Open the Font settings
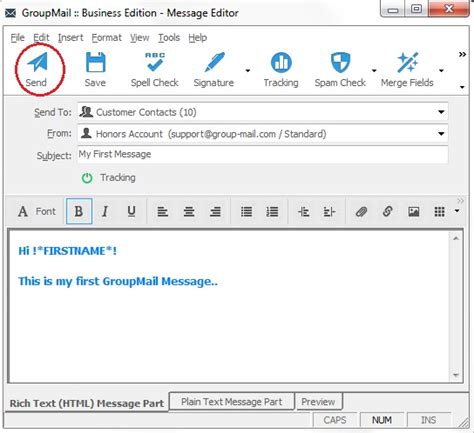This screenshot has width=474, height=433. (37, 211)
